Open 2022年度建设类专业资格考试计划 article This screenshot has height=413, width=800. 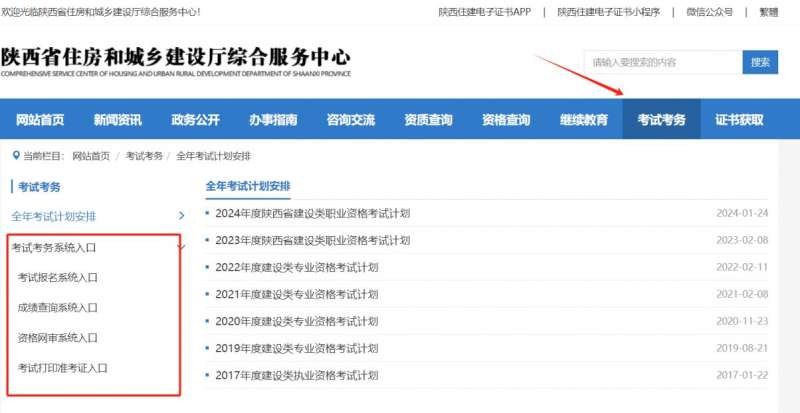[297, 267]
